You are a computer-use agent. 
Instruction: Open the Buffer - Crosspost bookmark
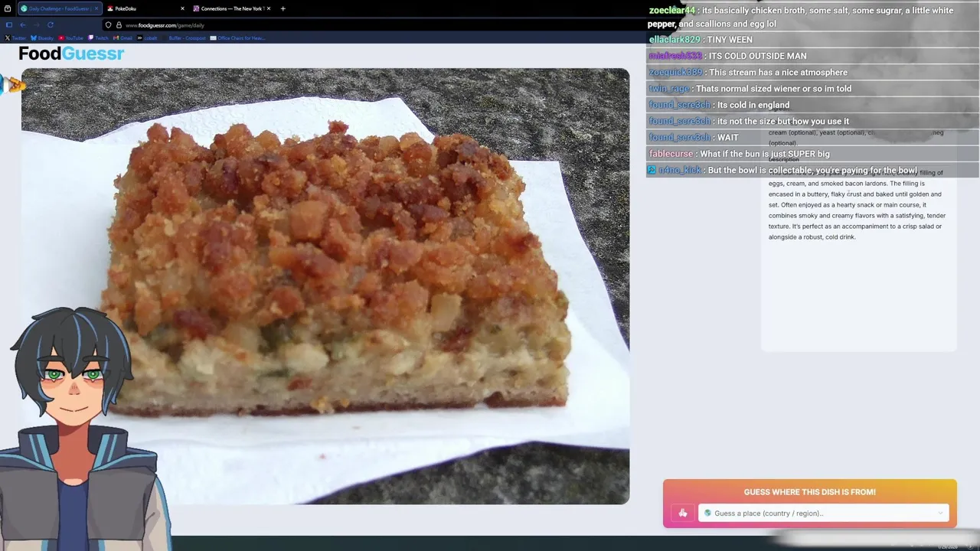(x=185, y=37)
